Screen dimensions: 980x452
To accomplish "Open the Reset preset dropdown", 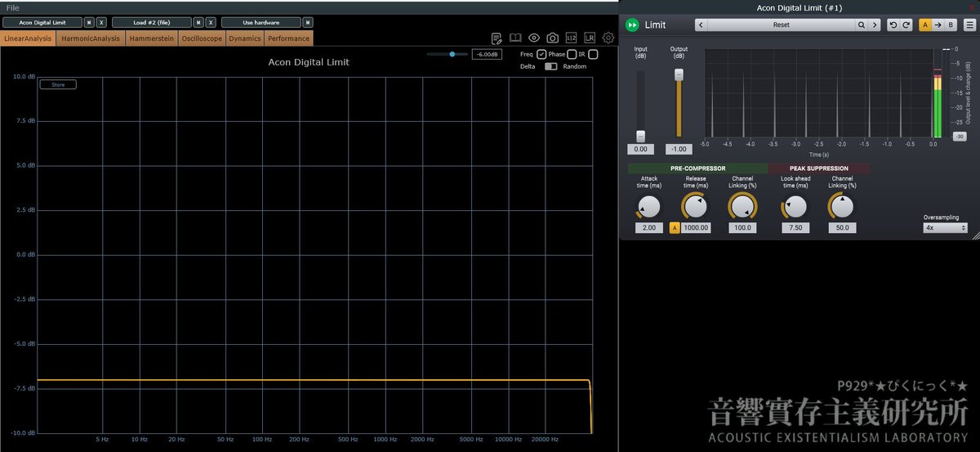I will click(x=782, y=25).
